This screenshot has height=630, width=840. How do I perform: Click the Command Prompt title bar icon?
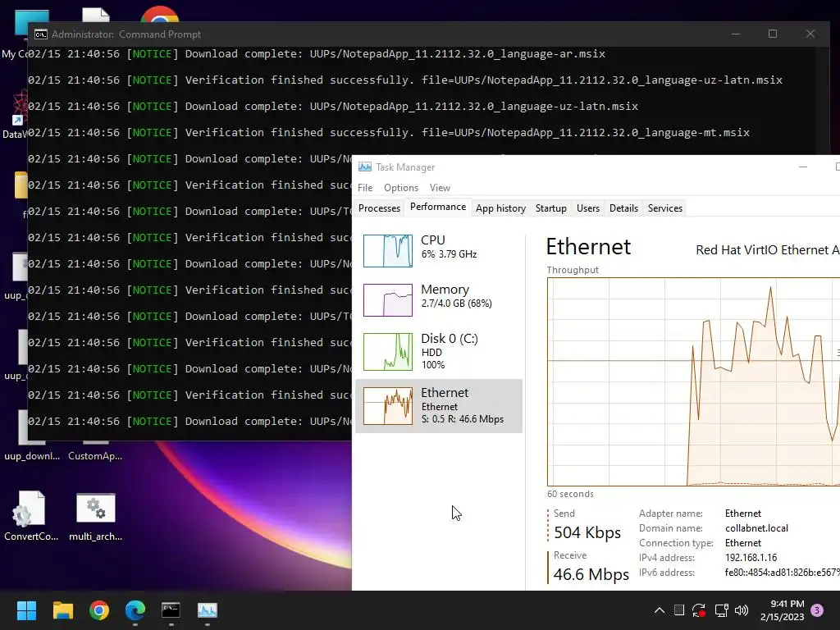41,34
